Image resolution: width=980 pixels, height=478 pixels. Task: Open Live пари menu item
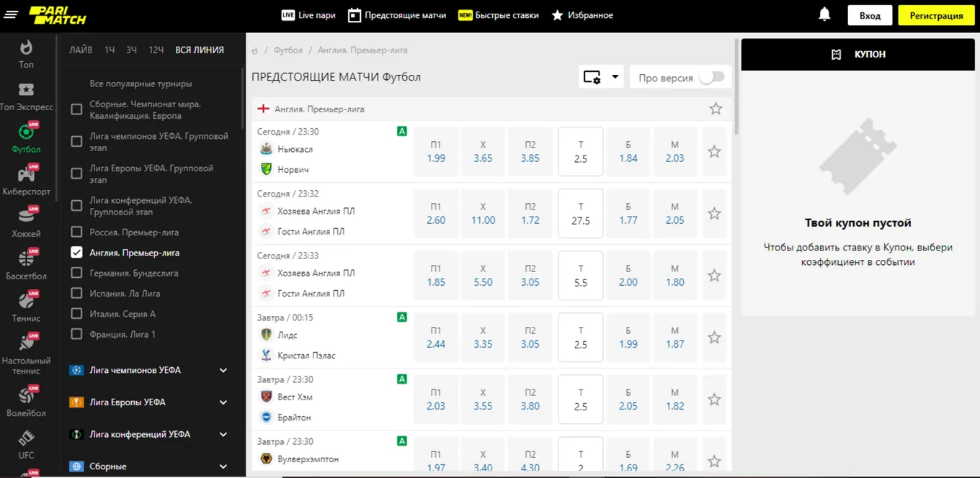[308, 15]
